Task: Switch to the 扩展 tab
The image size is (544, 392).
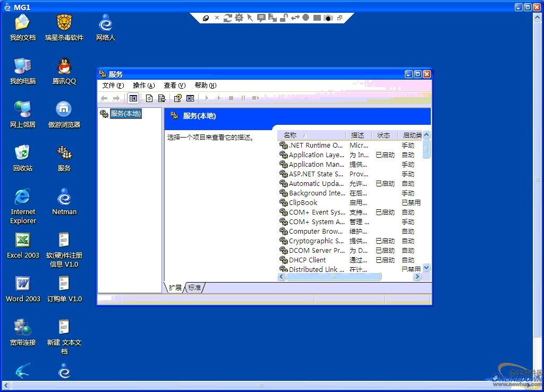Action: coord(175,288)
